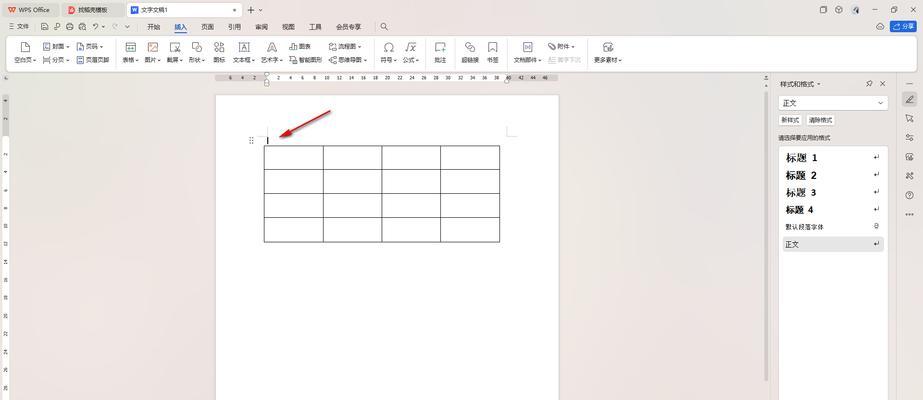Click the 分享 share button
Image resolution: width=923 pixels, height=400 pixels.
pos(903,27)
